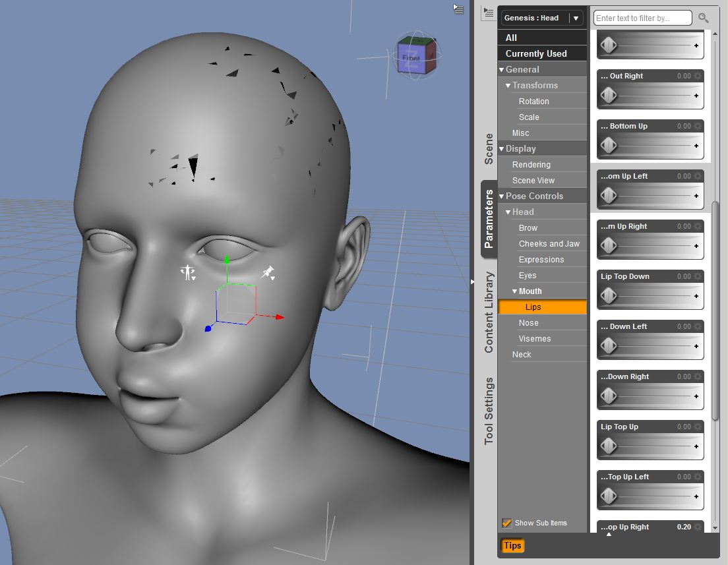Select the Brow tree item
This screenshot has width=728, height=565.
click(528, 228)
